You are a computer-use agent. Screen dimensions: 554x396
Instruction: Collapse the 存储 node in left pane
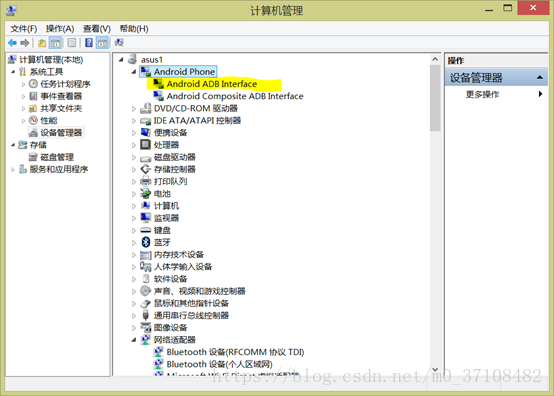pos(13,145)
